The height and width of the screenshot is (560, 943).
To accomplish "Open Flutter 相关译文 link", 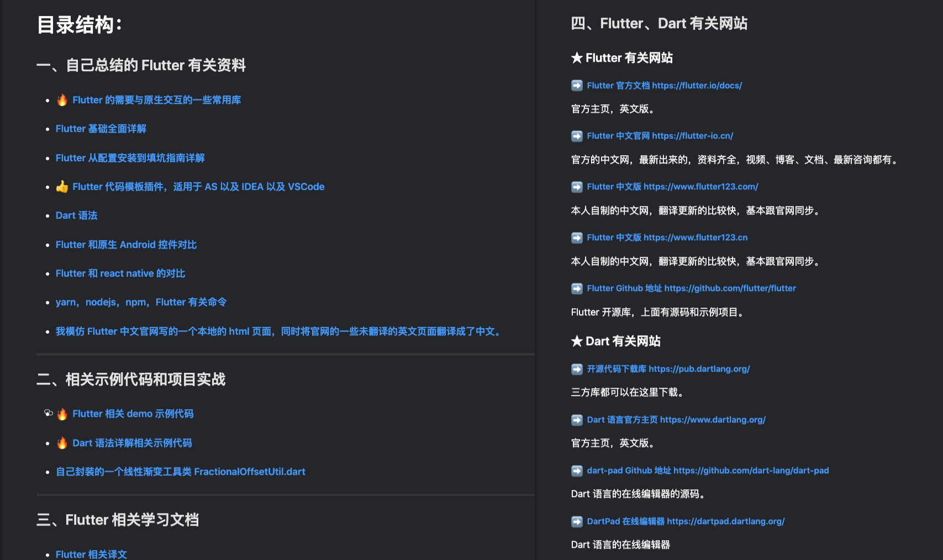I will coord(91,554).
